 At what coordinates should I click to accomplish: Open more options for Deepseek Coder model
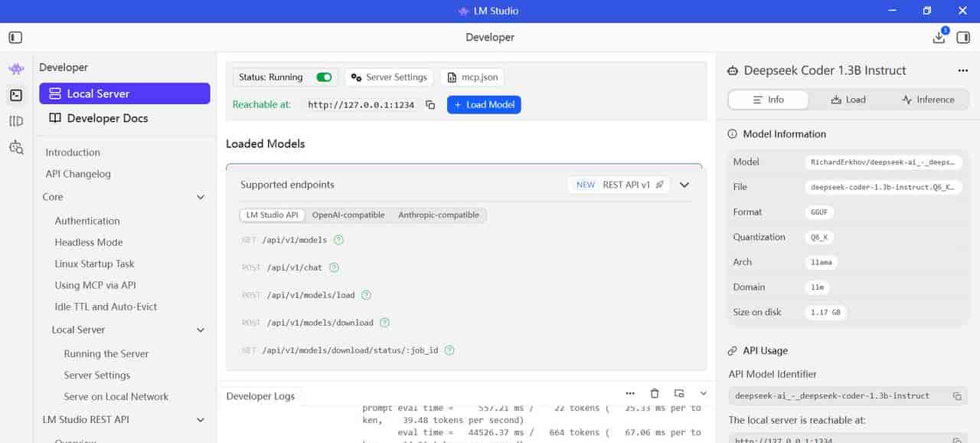coord(963,71)
